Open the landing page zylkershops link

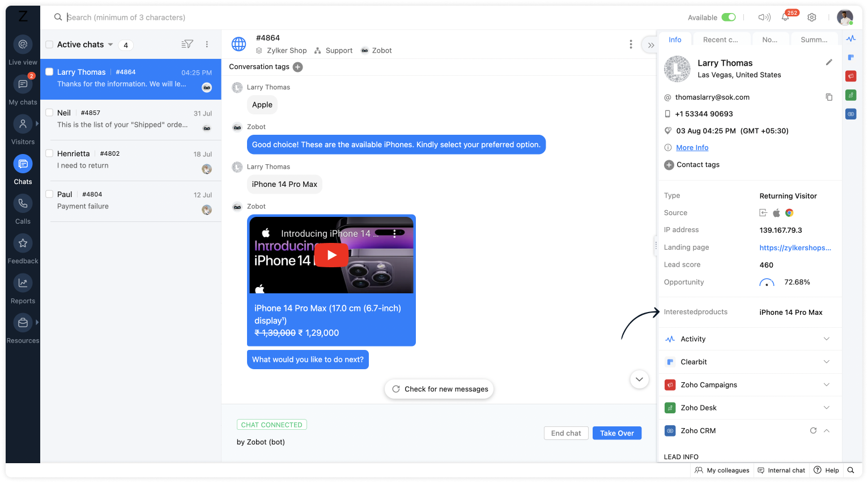795,248
